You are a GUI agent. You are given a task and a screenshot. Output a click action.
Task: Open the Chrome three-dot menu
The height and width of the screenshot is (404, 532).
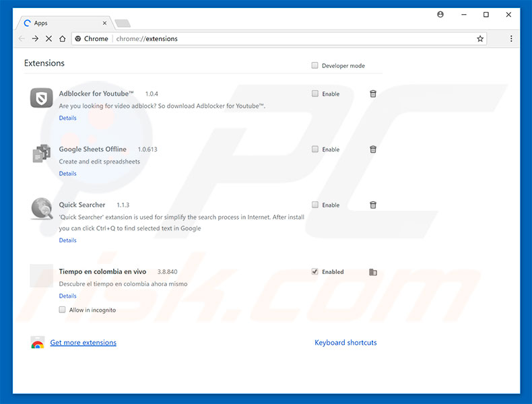click(x=511, y=38)
